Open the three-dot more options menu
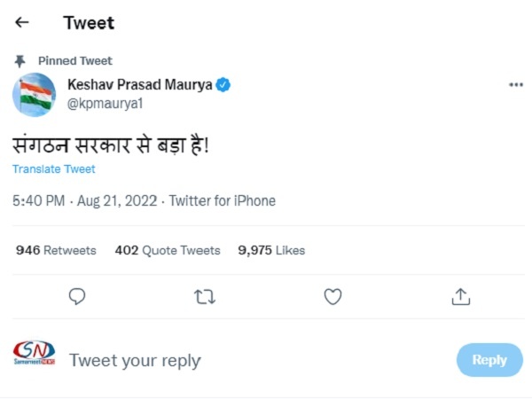The height and width of the screenshot is (399, 532). (515, 85)
